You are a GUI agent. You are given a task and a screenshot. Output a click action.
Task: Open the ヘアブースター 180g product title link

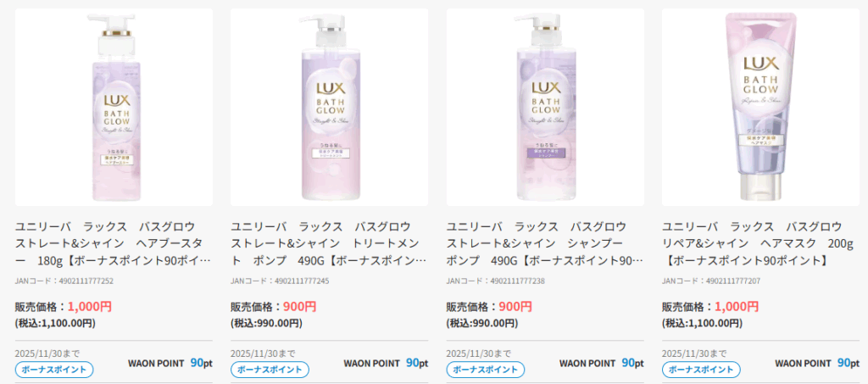(x=114, y=243)
